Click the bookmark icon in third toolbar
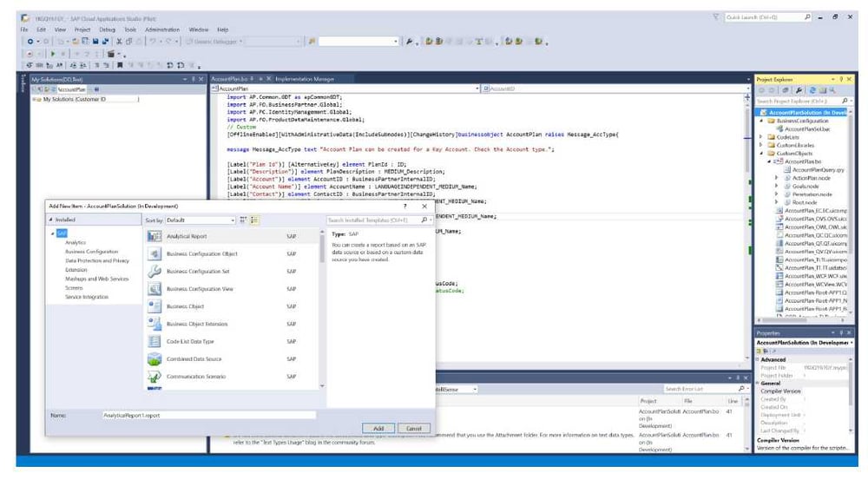This screenshot has width=868, height=486. tap(120, 65)
